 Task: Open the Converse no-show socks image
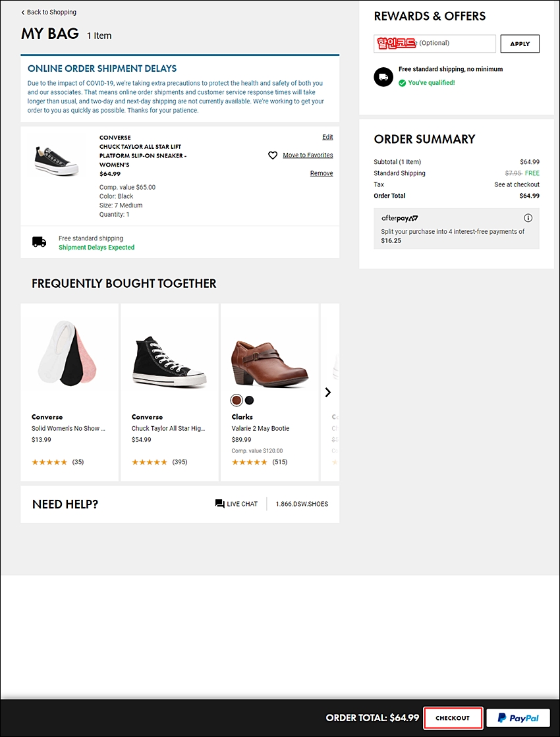point(68,352)
